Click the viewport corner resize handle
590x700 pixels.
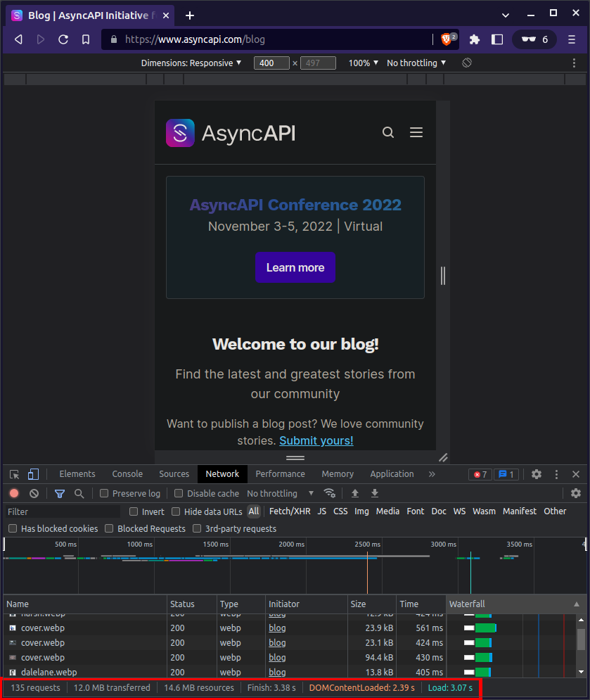443,457
